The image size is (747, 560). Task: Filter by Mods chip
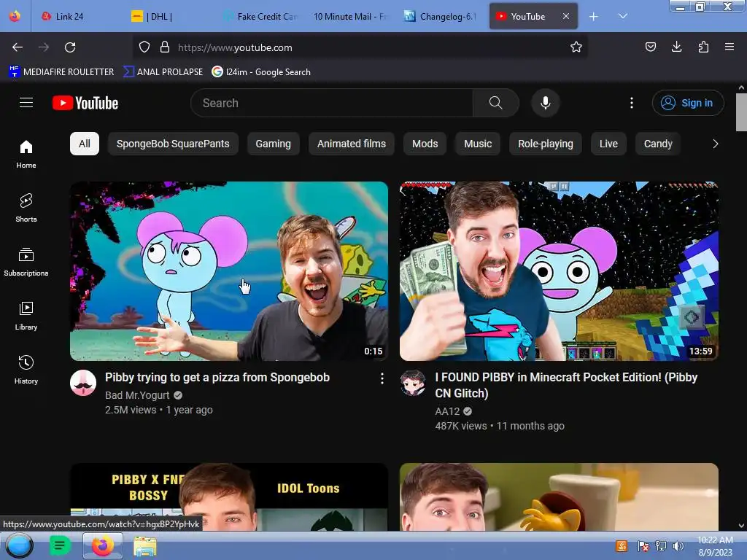point(425,144)
